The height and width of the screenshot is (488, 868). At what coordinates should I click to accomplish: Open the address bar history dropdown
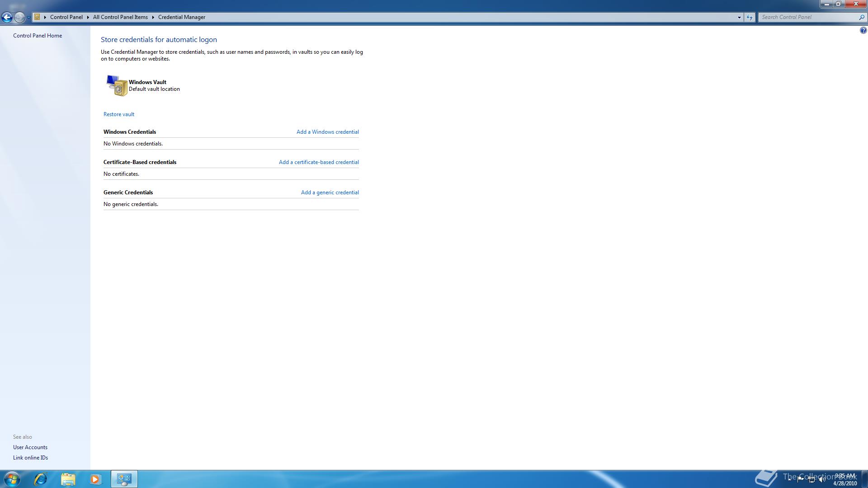(739, 17)
